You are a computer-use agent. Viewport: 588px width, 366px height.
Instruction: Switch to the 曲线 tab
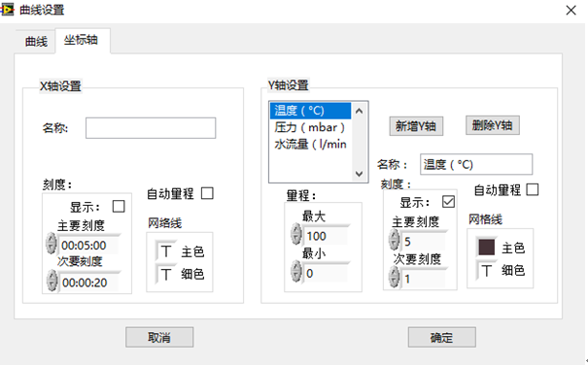pyautogui.click(x=36, y=41)
